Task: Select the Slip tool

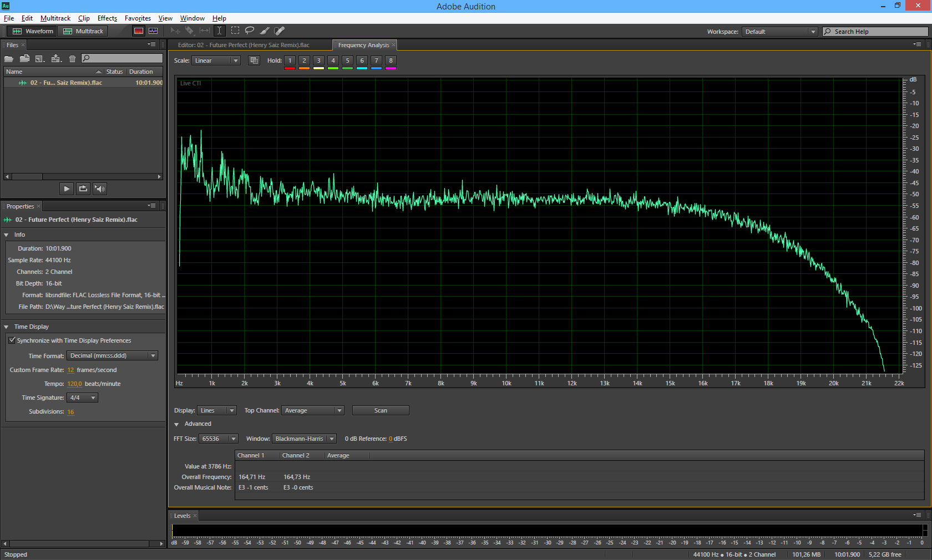Action: 205,31
